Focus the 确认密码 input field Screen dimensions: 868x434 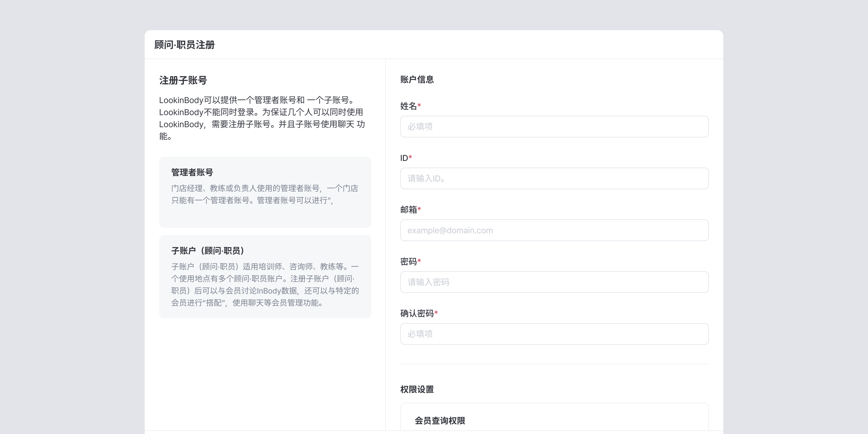[554, 334]
